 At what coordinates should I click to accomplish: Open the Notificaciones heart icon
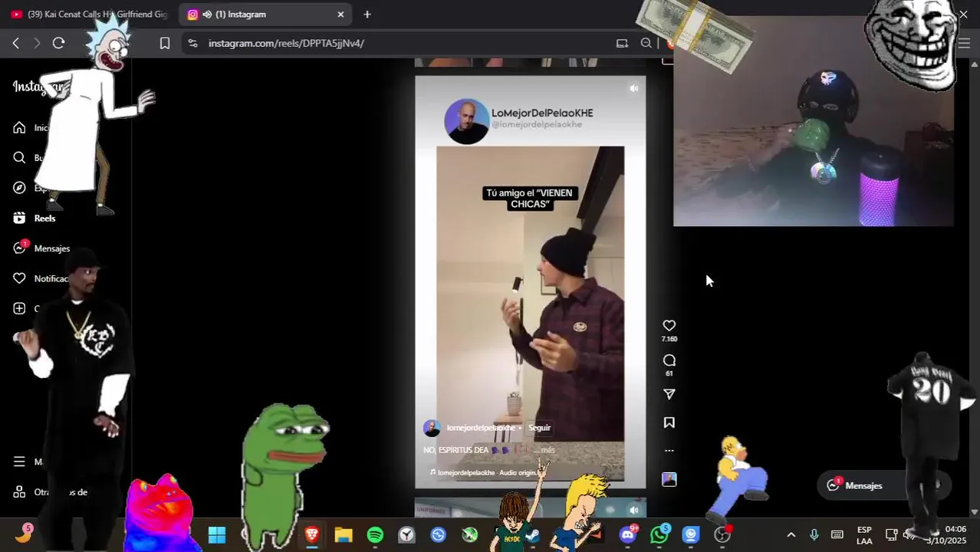[19, 278]
